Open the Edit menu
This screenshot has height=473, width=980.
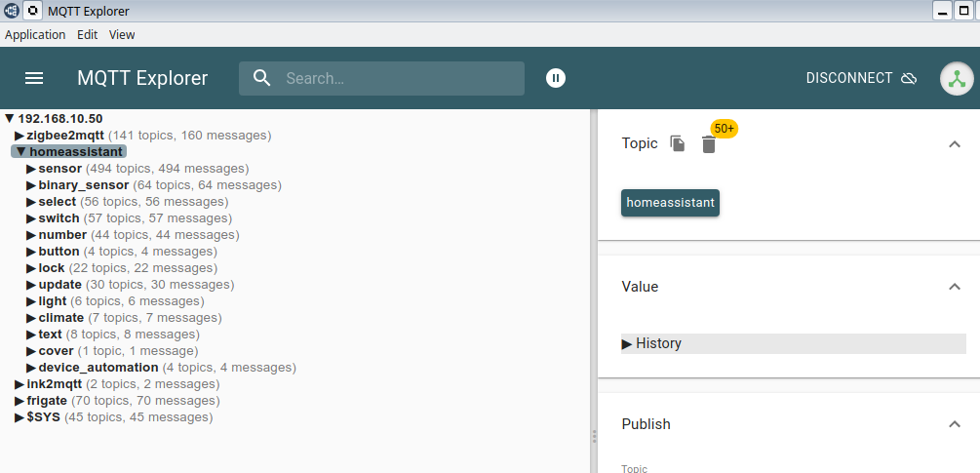point(88,34)
